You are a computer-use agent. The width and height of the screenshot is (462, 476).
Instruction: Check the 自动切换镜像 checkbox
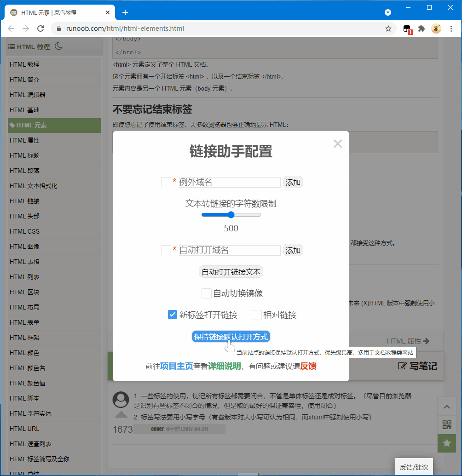(x=207, y=293)
